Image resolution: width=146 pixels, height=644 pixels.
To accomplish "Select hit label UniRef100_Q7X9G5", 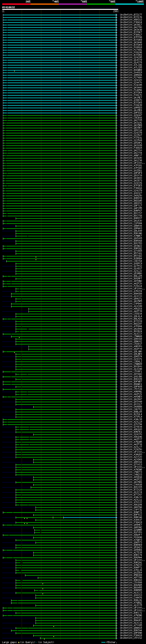I will pyautogui.click(x=131, y=251).
